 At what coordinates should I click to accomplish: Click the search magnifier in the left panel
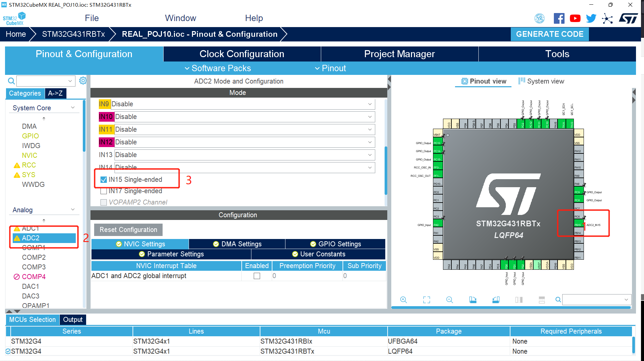coord(11,81)
